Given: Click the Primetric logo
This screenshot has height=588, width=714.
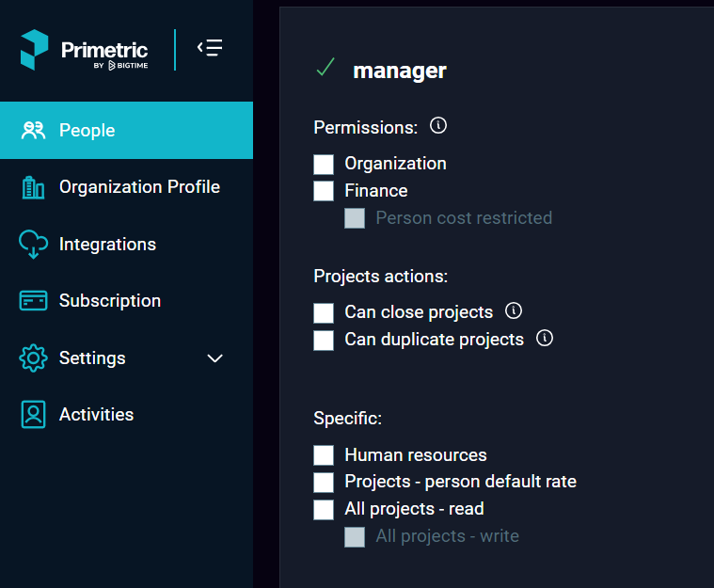Looking at the screenshot, I should [85, 50].
